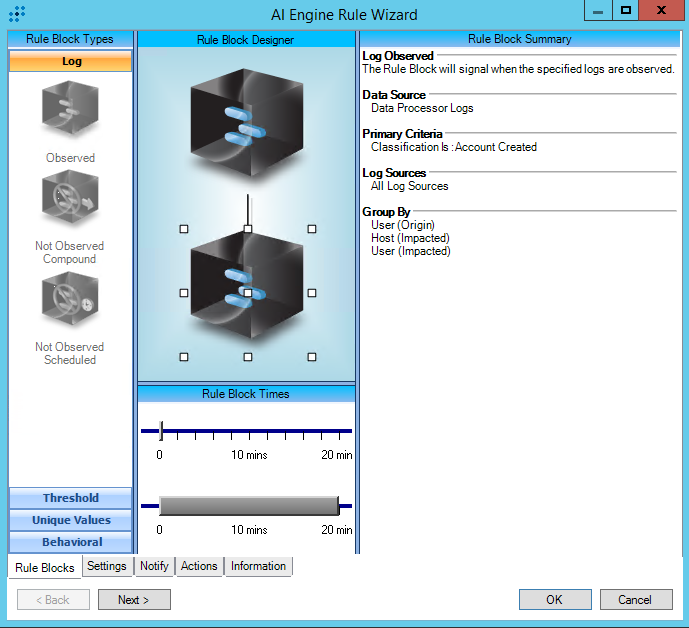
Task: Expand the Threshold rule block section
Action: [x=70, y=498]
